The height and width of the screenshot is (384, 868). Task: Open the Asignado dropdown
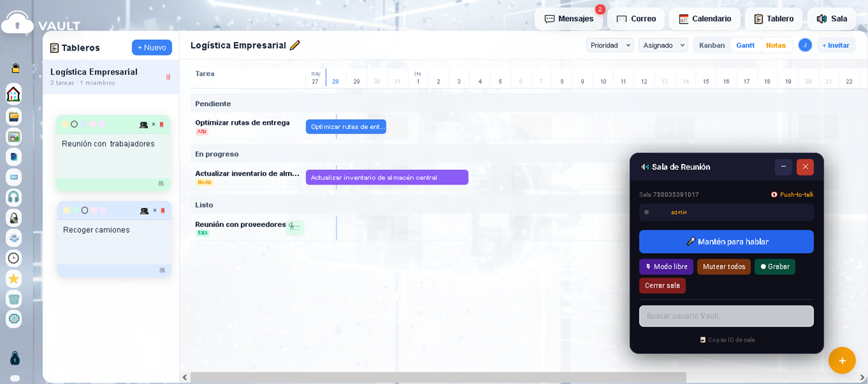663,45
